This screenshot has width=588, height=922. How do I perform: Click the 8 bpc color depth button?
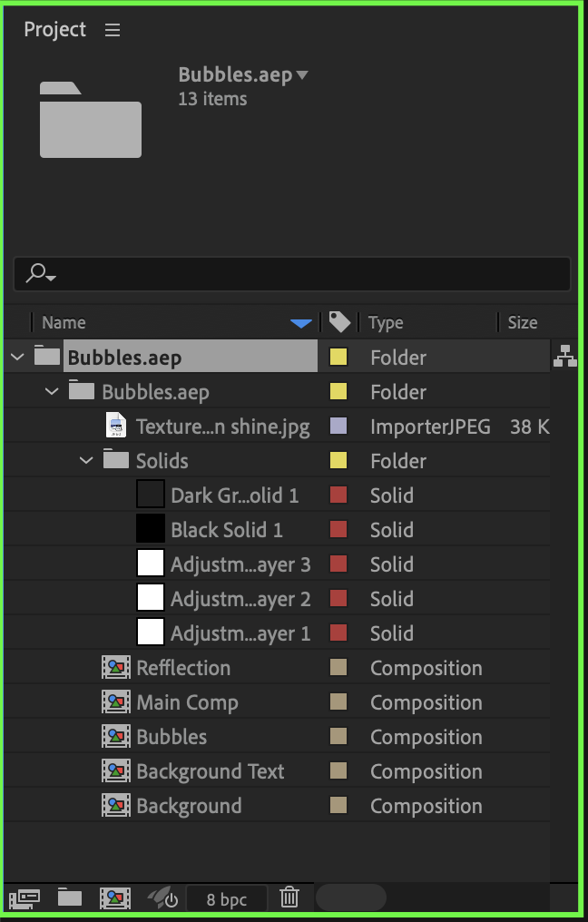tap(227, 899)
